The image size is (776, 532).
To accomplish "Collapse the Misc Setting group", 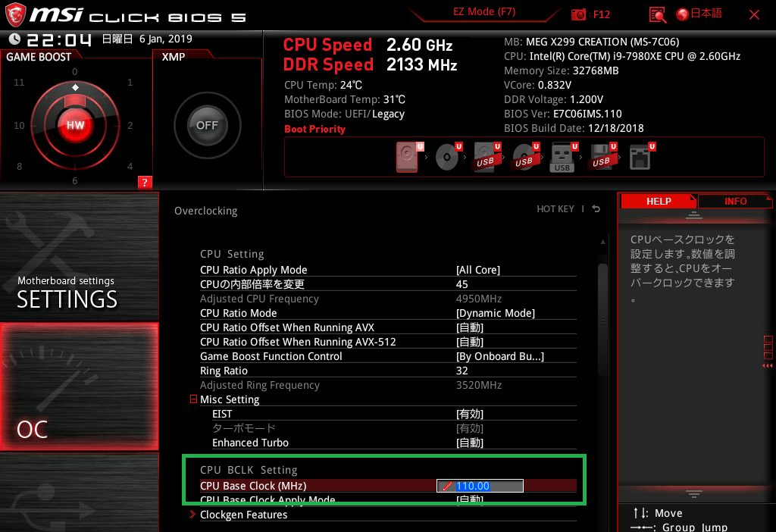I will 193,399.
